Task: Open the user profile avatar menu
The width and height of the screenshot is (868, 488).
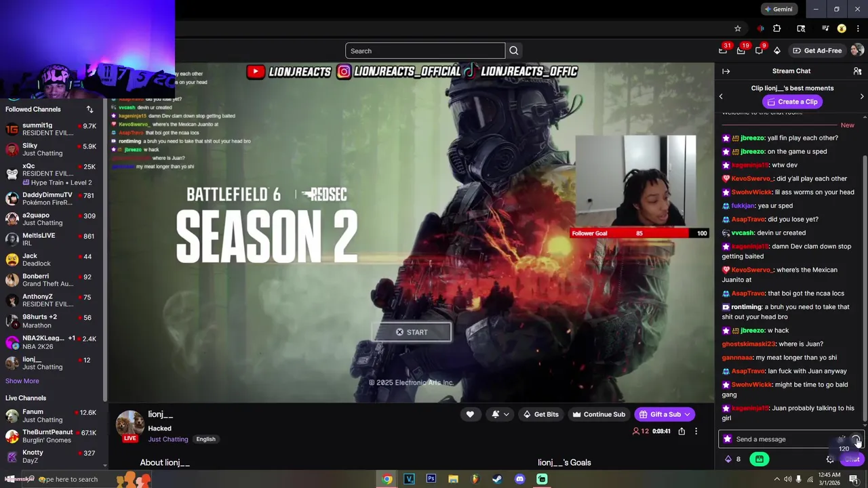Action: coord(857,50)
